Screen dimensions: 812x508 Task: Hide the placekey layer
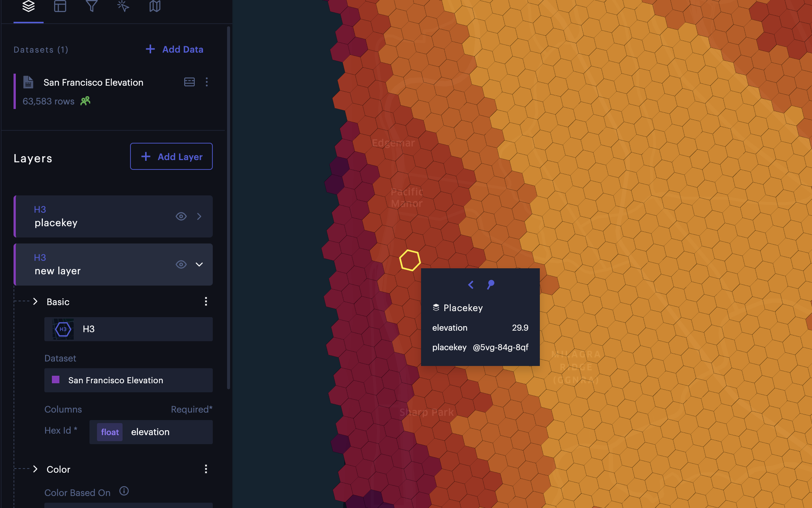tap(181, 216)
